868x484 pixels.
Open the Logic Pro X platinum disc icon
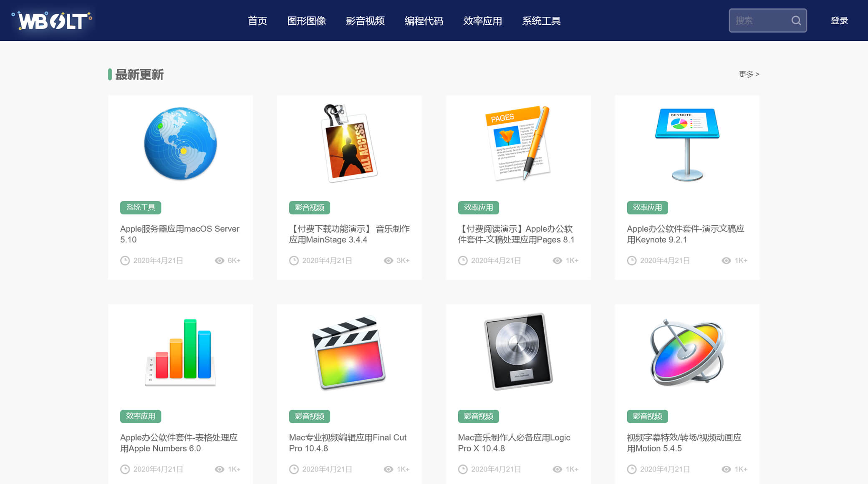(x=518, y=352)
